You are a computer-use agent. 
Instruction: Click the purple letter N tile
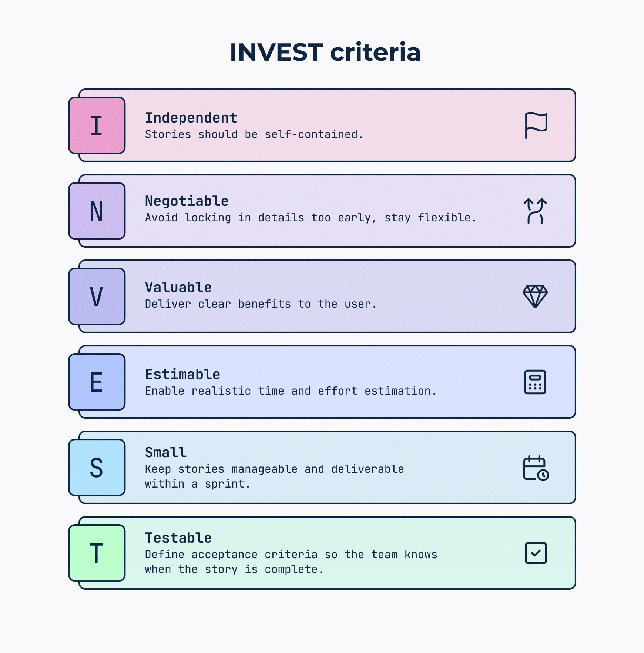click(x=97, y=211)
